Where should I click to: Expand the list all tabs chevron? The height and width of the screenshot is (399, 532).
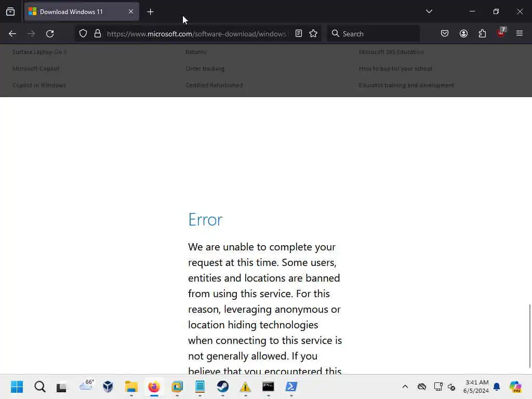[x=429, y=11]
